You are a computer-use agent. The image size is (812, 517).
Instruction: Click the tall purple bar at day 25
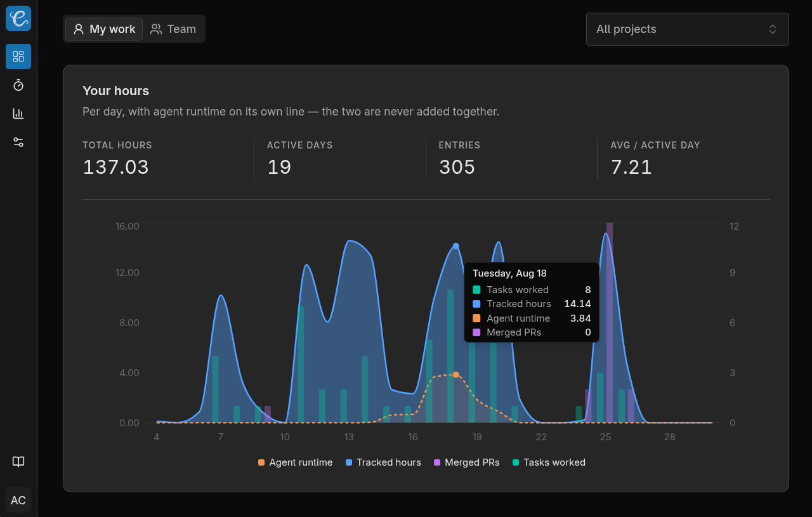(x=610, y=322)
